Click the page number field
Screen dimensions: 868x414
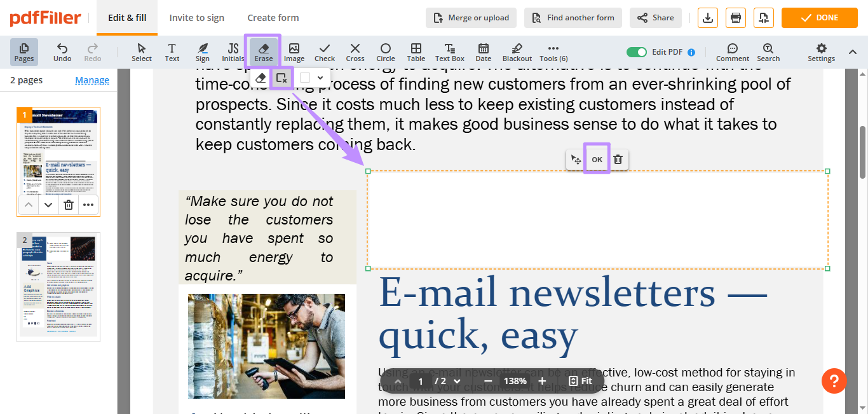pyautogui.click(x=420, y=382)
